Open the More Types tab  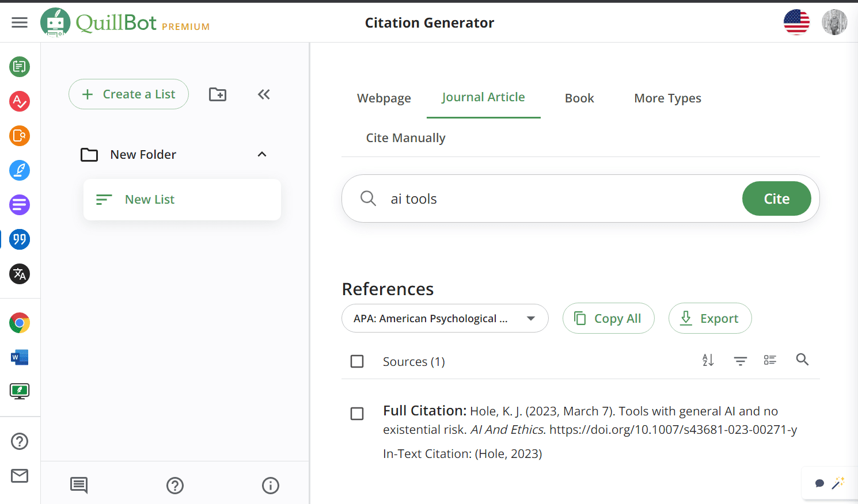click(668, 98)
